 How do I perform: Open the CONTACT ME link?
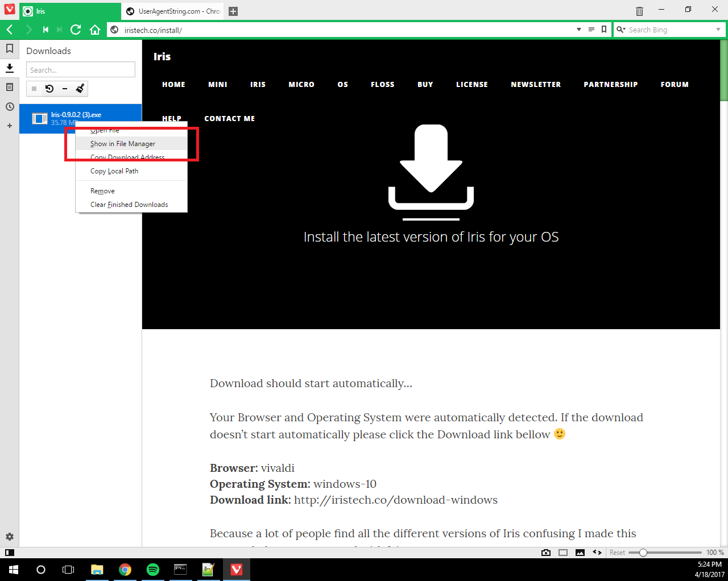click(x=230, y=119)
